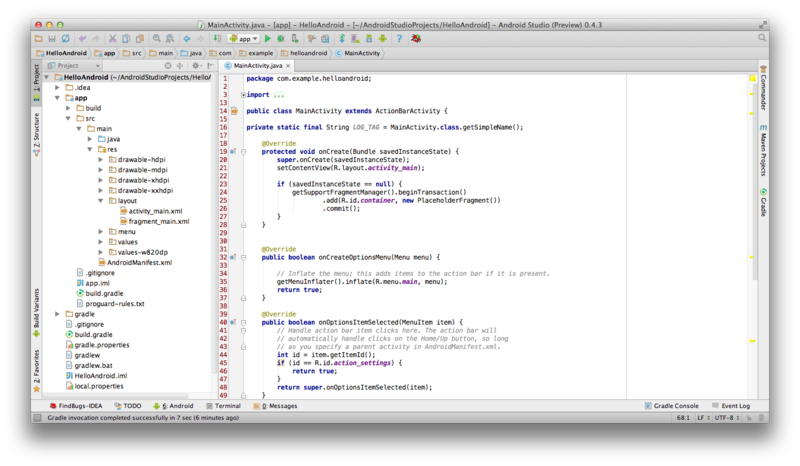This screenshot has width=800, height=466.
Task: Expand the build folder
Action: coord(68,108)
